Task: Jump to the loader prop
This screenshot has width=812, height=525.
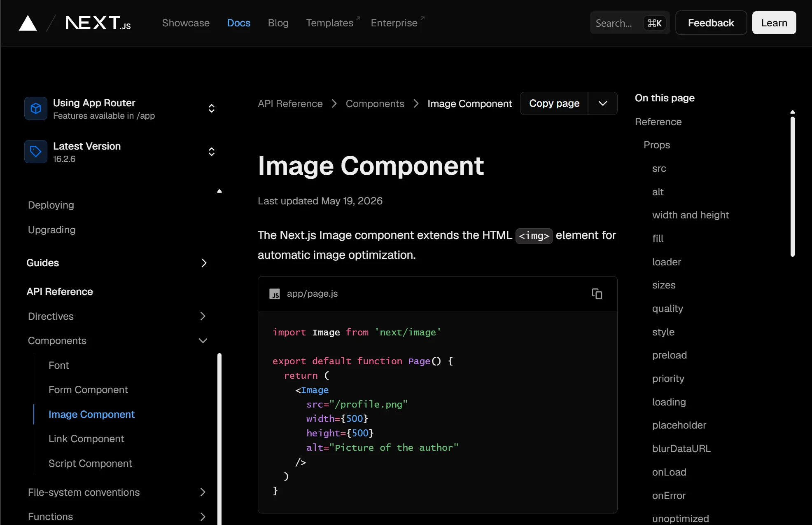Action: [667, 262]
